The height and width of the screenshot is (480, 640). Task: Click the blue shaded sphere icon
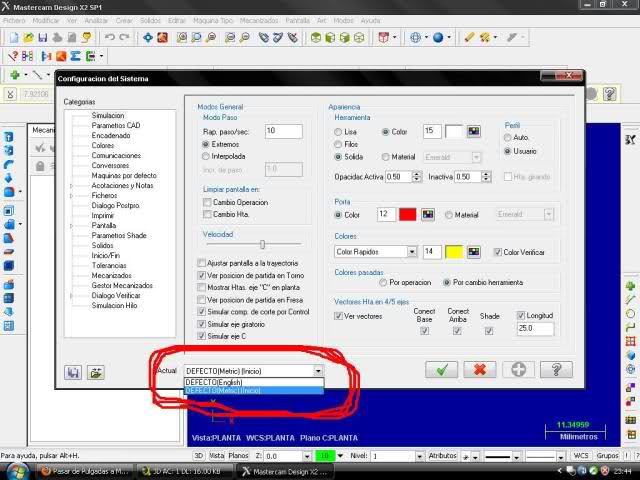coord(438,38)
